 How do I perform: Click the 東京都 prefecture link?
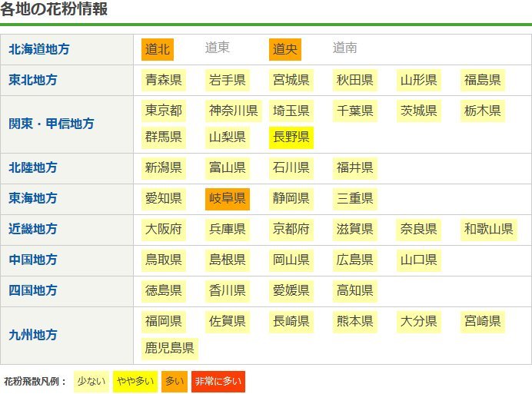(x=164, y=111)
